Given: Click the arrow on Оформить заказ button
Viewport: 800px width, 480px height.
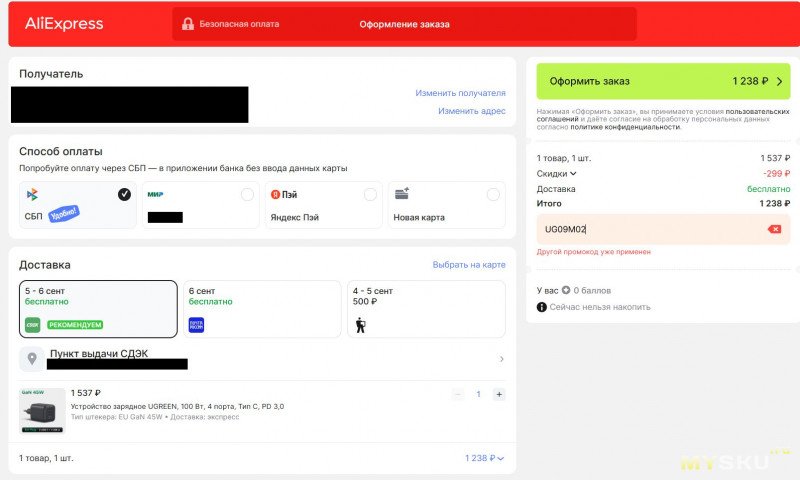Looking at the screenshot, I should [x=779, y=81].
